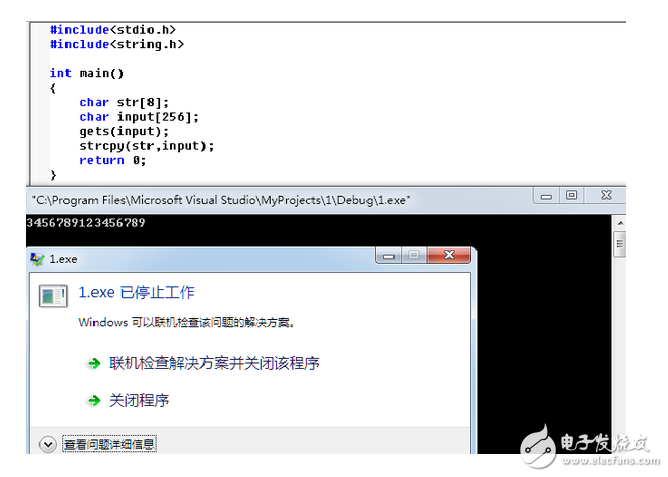The height and width of the screenshot is (477, 668).
Task: Place cursor on the strcpy(str,input); line
Action: point(146,145)
